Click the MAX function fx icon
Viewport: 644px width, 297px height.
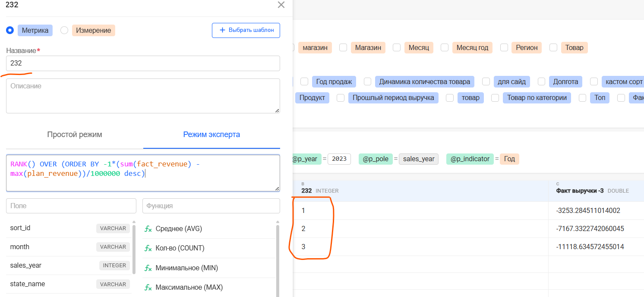pyautogui.click(x=148, y=288)
